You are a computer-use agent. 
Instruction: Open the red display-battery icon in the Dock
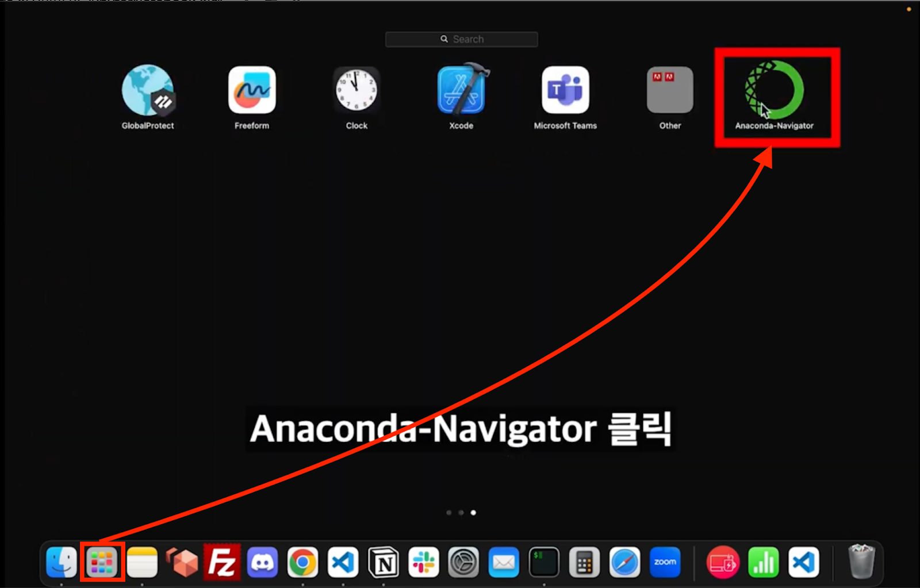pyautogui.click(x=723, y=562)
